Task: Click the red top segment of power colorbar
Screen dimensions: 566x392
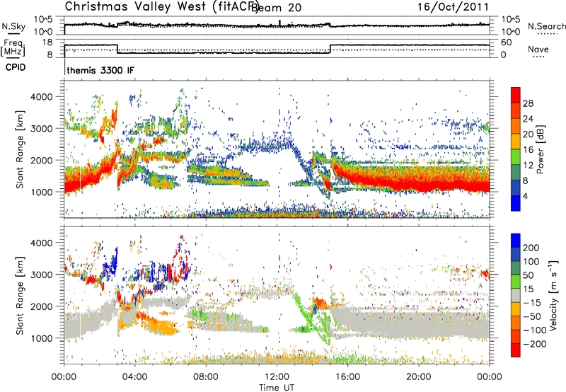Action: tap(516, 95)
